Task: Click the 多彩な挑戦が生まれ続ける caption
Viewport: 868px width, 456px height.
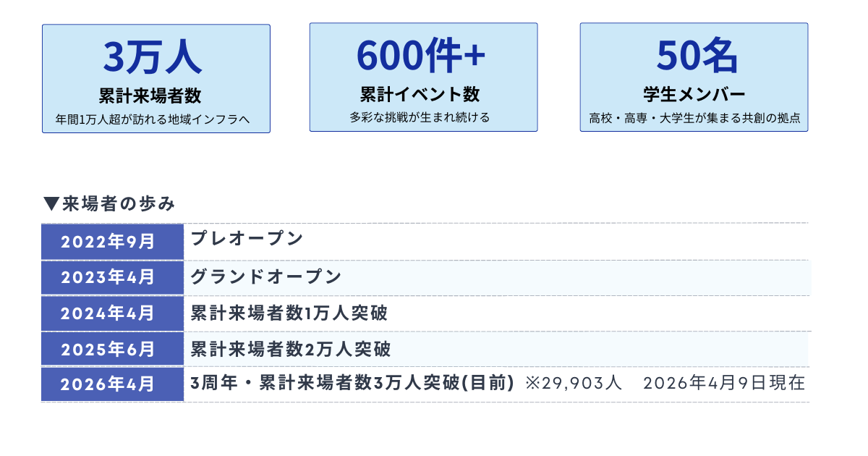Action: click(420, 117)
